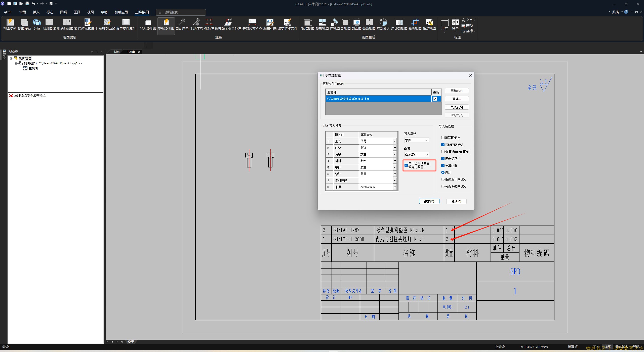Toggle the 同步标题栏 checkbox
The width and height of the screenshot is (644, 352).
click(443, 159)
